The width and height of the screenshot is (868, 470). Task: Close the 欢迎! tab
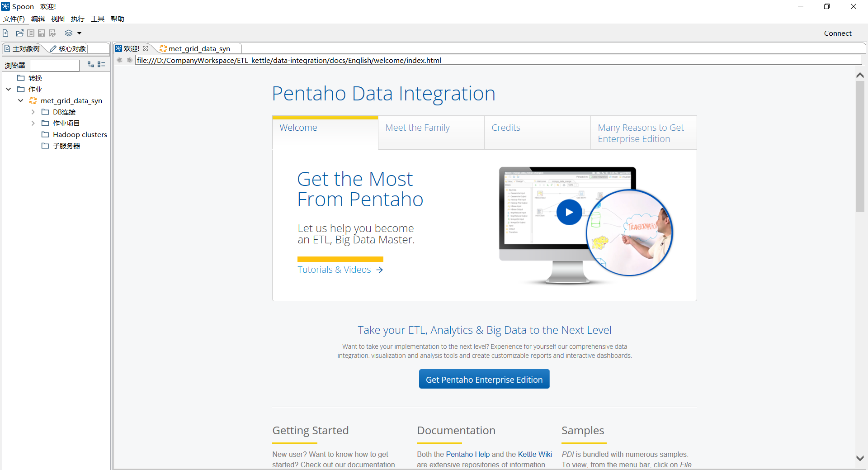(146, 48)
